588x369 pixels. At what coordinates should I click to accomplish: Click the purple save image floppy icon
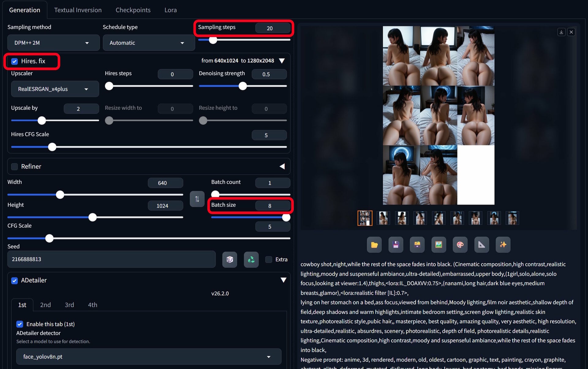pos(396,245)
